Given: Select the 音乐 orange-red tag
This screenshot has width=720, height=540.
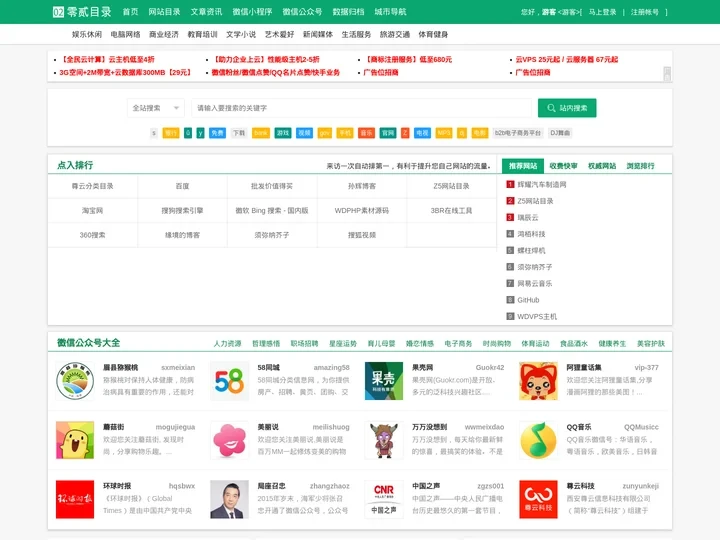Looking at the screenshot, I should (366, 133).
